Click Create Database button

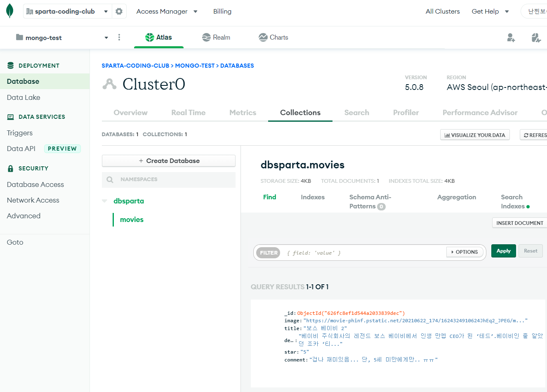click(x=169, y=161)
